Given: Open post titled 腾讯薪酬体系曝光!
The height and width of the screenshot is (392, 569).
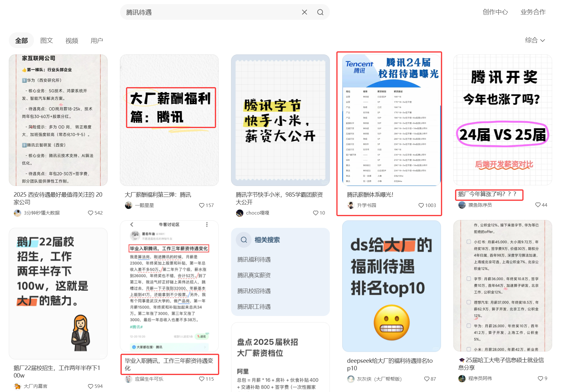Looking at the screenshot, I should pyautogui.click(x=370, y=195).
